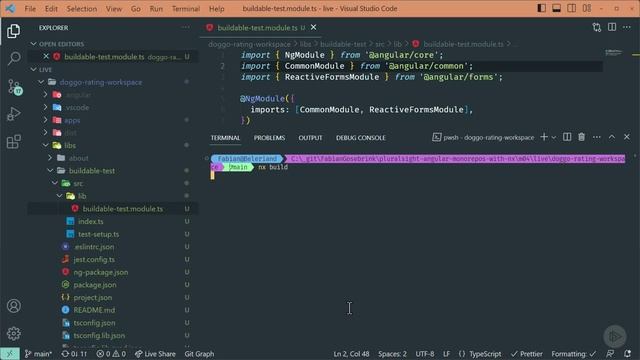Viewport: 640px width, 360px height.
Task: Open the Terminal menu
Action: 186,9
